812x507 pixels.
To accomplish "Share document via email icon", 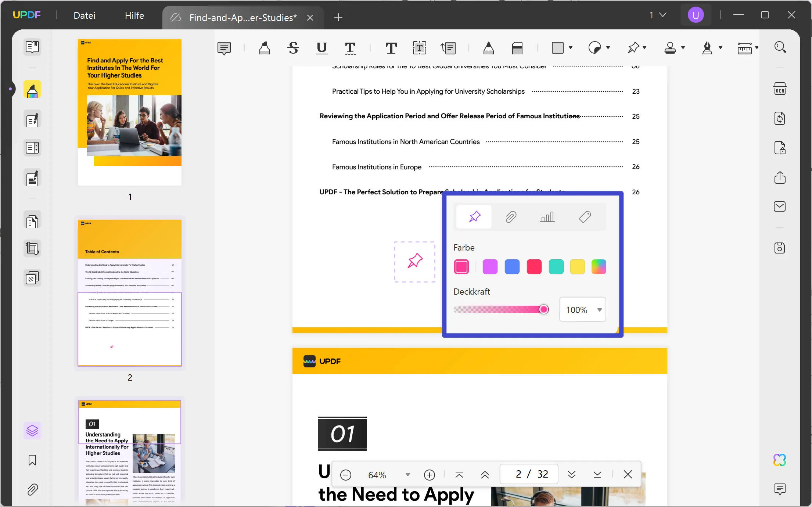I will [780, 206].
